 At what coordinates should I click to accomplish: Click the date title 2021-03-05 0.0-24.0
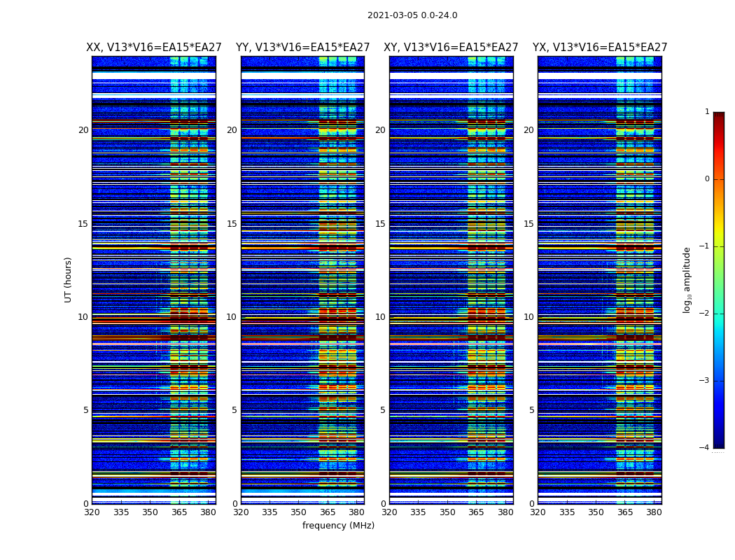[x=412, y=15]
